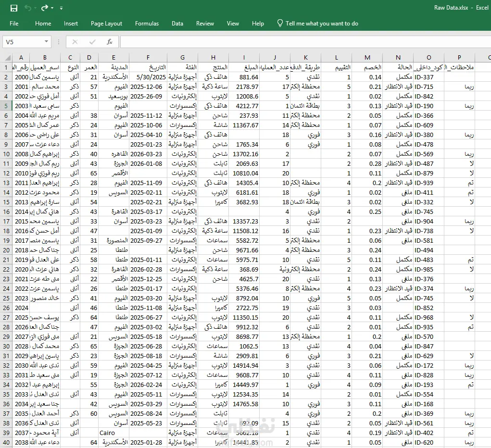Click the header cell 'المدينة'
This screenshot has width=491, height=448.
point(113,67)
